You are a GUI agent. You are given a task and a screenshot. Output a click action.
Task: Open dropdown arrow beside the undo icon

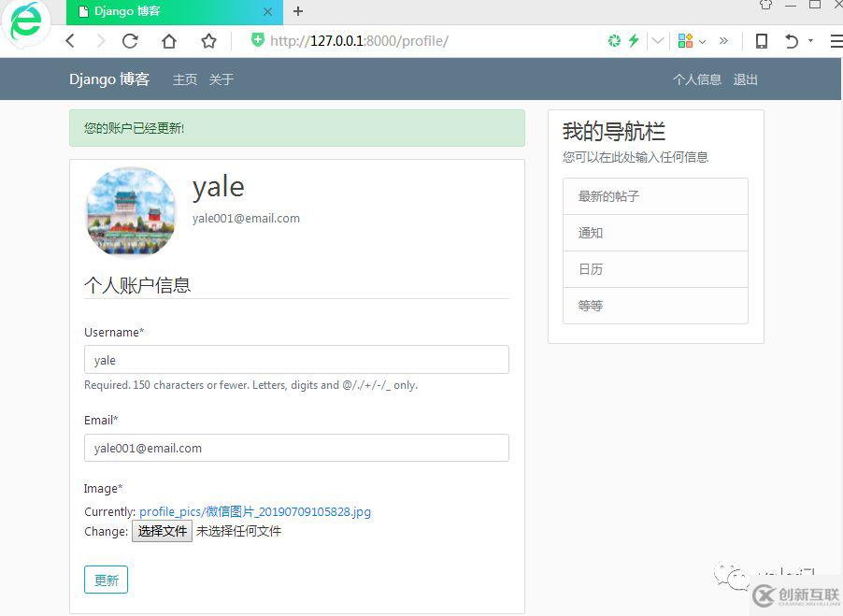click(x=811, y=41)
